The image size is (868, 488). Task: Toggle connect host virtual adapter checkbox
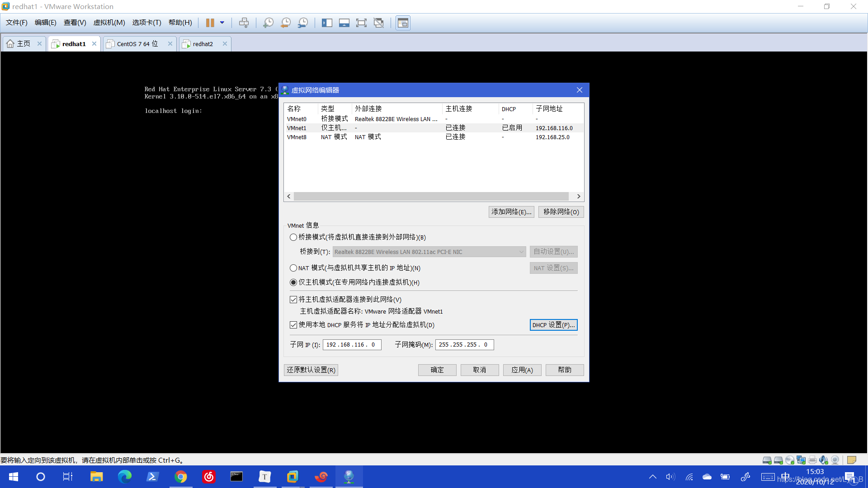pyautogui.click(x=293, y=300)
